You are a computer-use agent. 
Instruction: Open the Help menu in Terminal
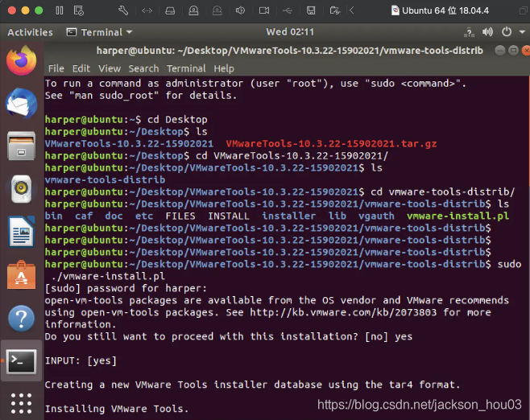click(x=224, y=68)
